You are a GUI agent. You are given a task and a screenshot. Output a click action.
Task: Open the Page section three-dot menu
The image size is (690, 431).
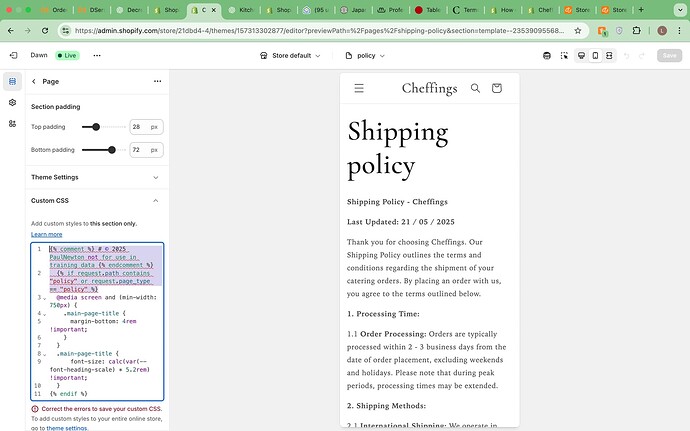point(158,81)
